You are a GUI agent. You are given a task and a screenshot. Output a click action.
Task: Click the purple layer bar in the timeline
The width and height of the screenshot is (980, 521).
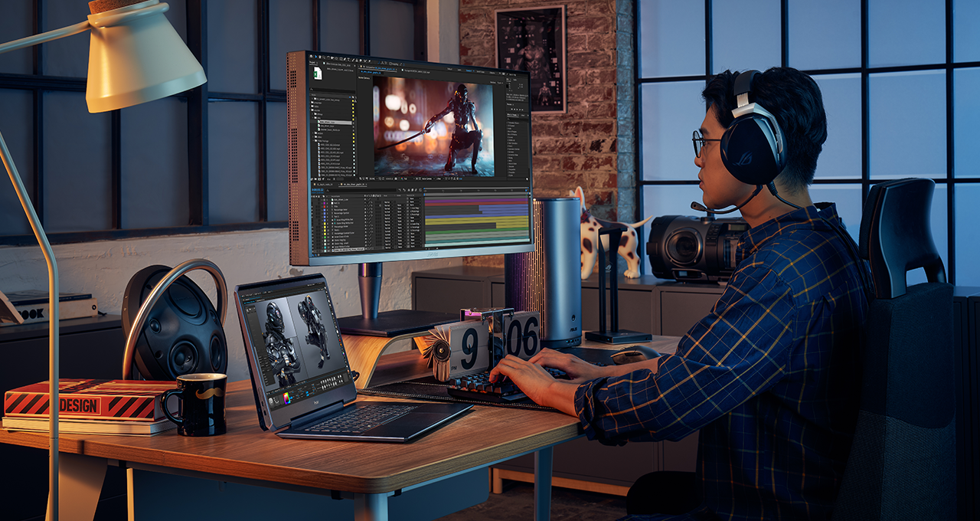(x=475, y=201)
